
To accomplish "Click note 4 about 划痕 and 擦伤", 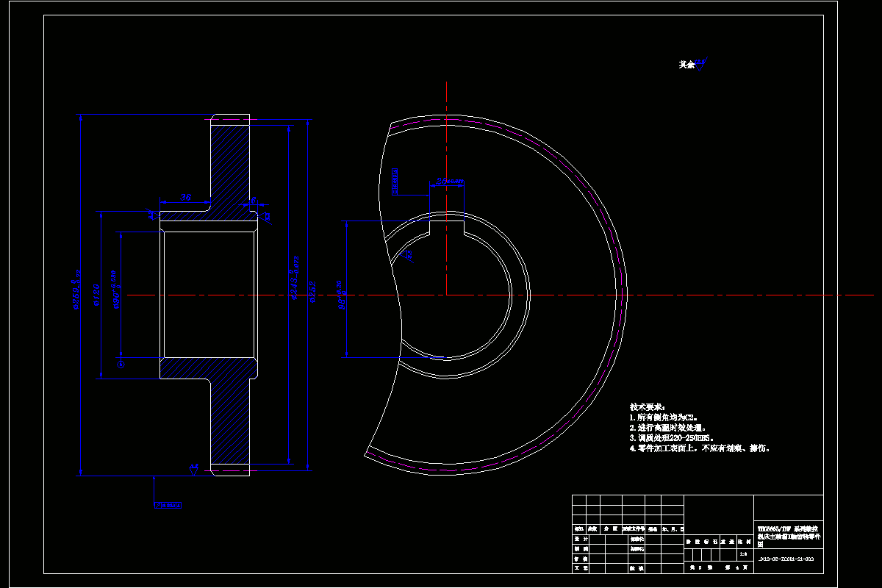I will (700, 448).
